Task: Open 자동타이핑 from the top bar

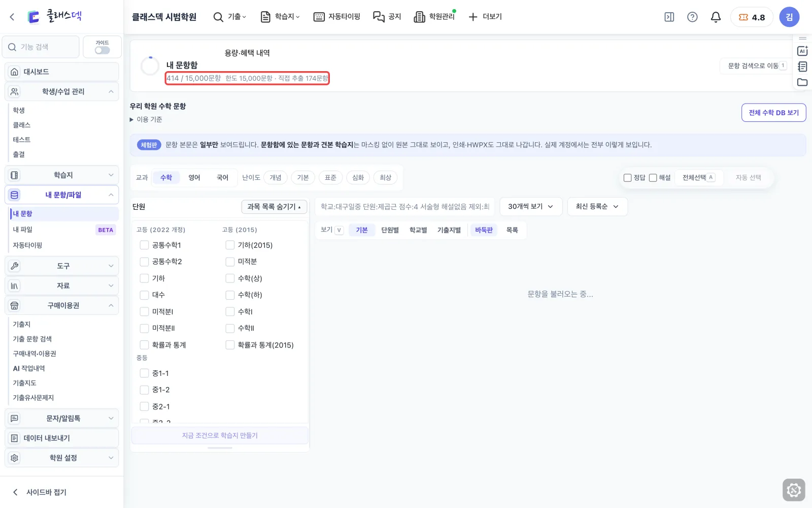Action: click(x=337, y=17)
